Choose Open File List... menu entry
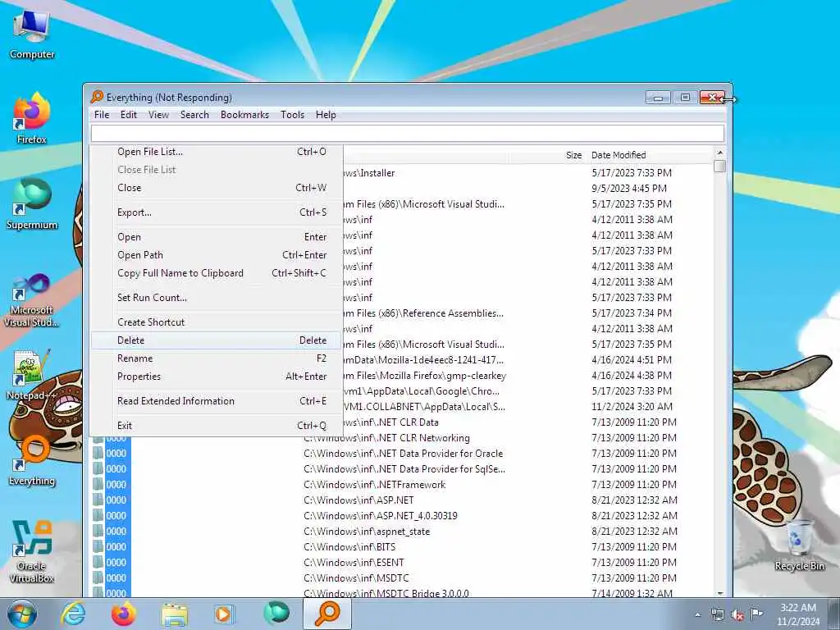Viewport: 840px width, 630px height. pos(216,152)
